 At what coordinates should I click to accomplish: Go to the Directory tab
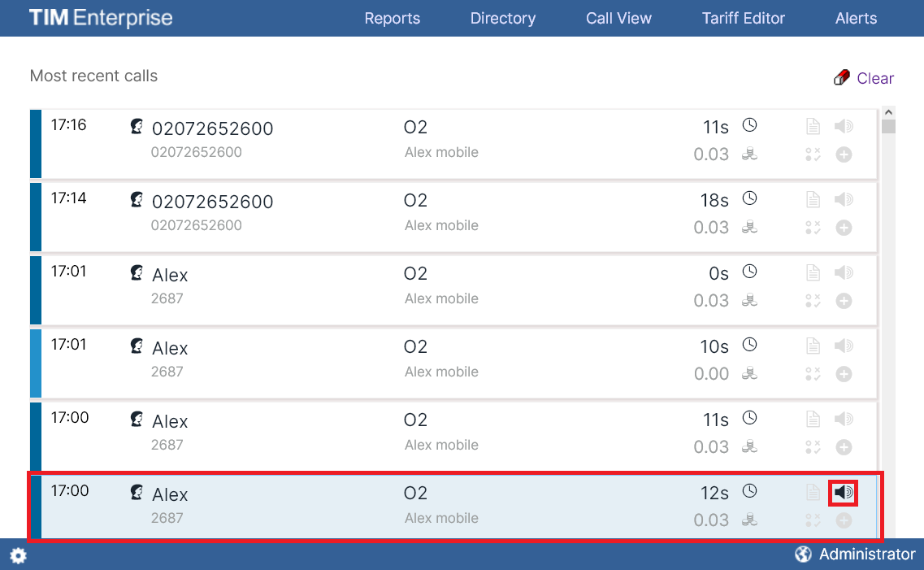point(502,18)
